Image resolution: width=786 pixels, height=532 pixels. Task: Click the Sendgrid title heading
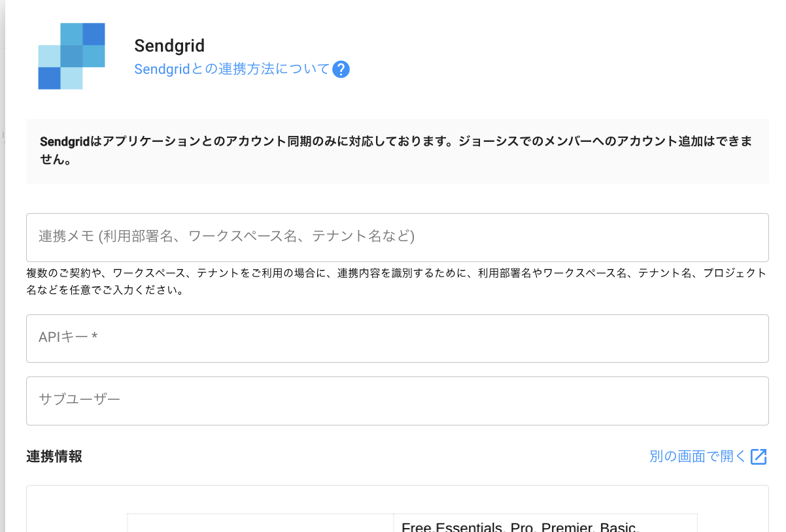[x=169, y=46]
